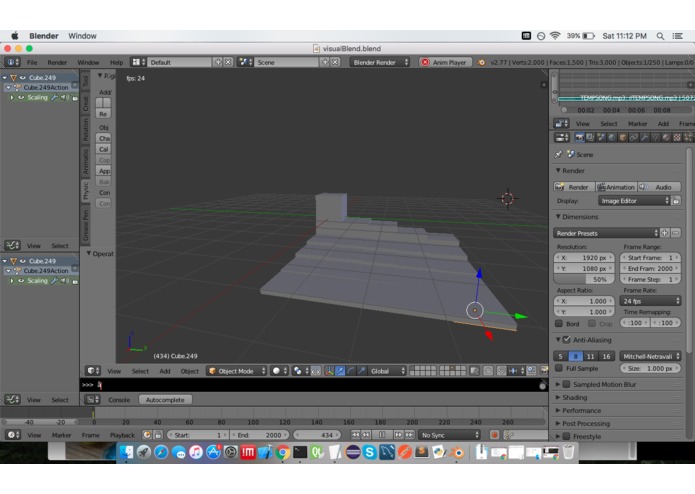Screen dimensions: 695x494
Task: Open the Marker menu in sequencer header
Action: pos(637,124)
